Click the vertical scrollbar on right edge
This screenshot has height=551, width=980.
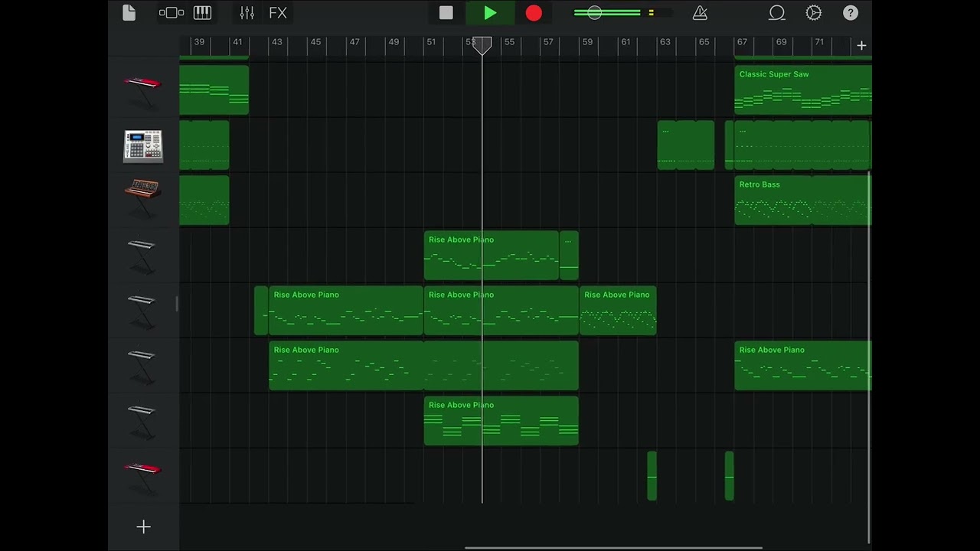tap(869, 357)
